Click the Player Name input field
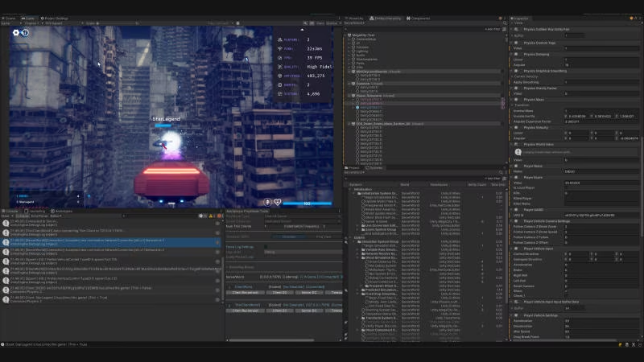The height and width of the screenshot is (362, 644). pos(601,171)
